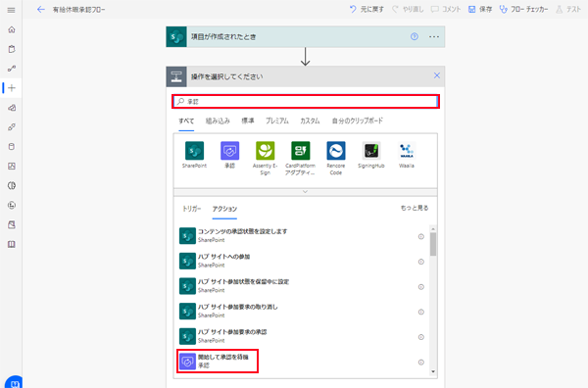Click the action list scrollbar down arrow
This screenshot has height=388, width=588.
(433, 372)
